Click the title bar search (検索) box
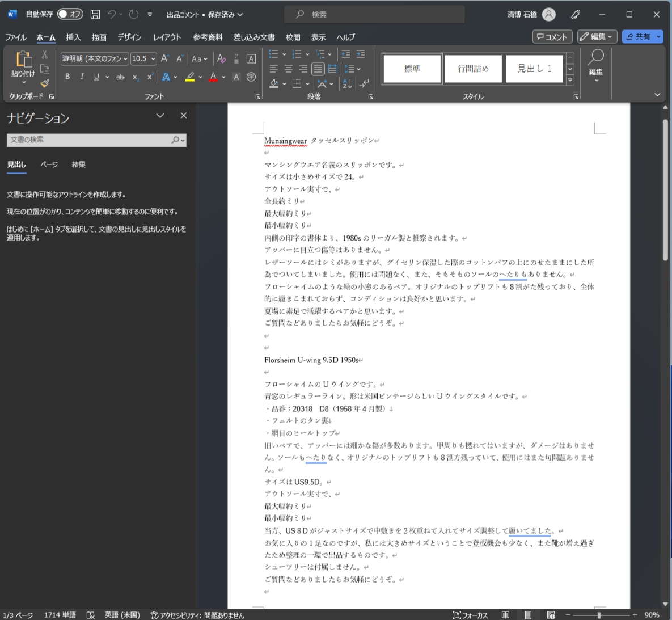The height and width of the screenshot is (620, 672). (x=375, y=15)
